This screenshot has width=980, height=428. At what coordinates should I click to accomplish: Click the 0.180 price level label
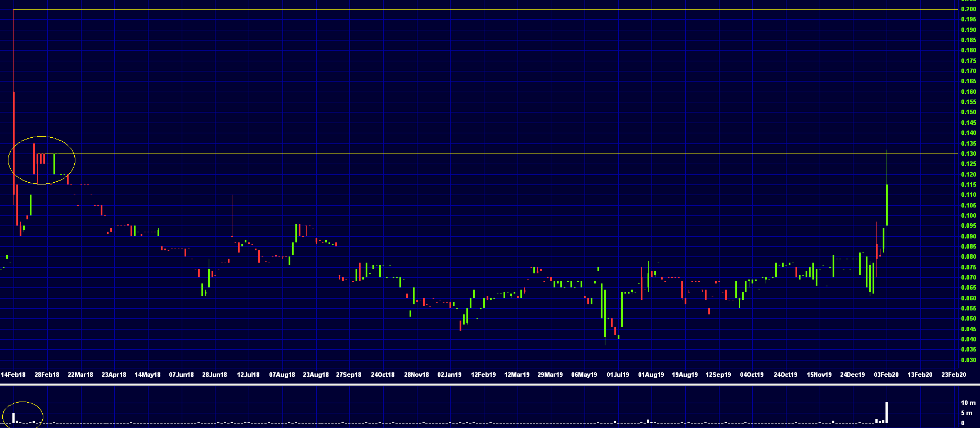pos(969,51)
